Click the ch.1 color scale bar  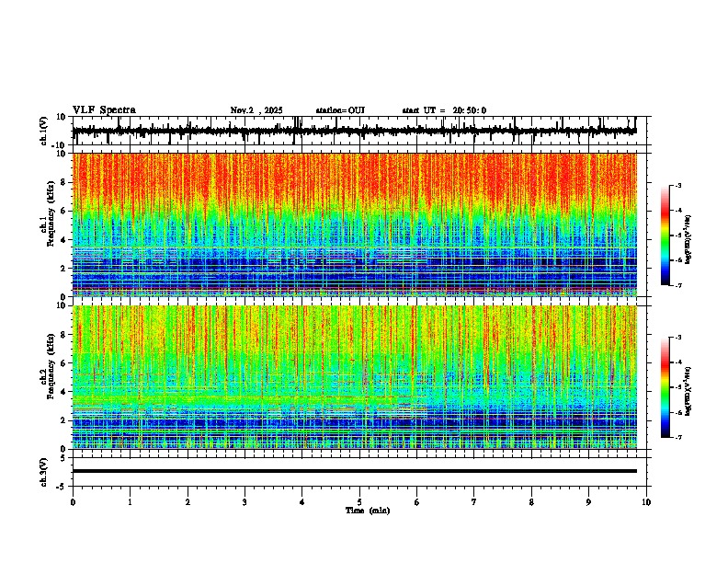pyautogui.click(x=665, y=236)
